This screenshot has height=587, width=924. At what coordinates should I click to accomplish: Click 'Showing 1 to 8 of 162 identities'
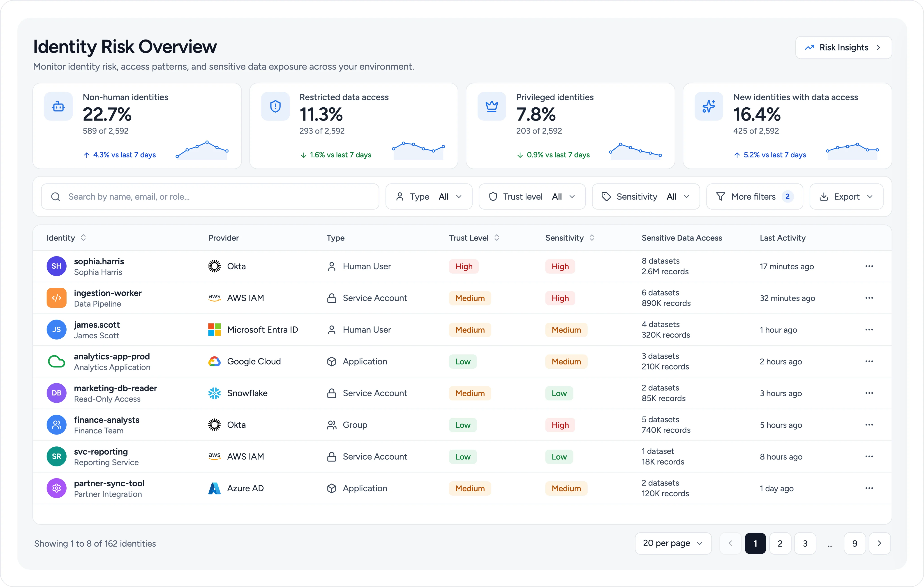coord(95,544)
